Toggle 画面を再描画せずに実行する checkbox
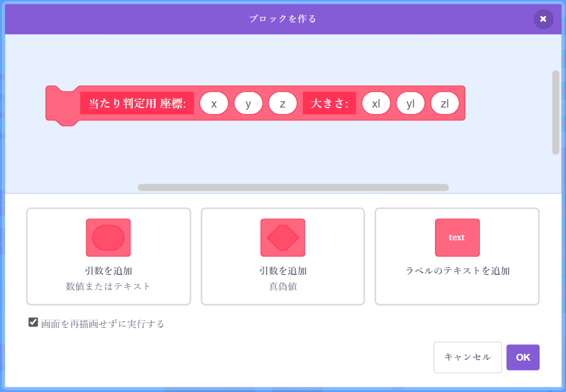566x392 pixels. (x=33, y=323)
